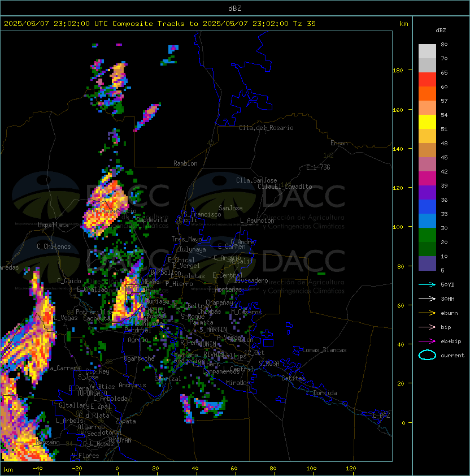Click the 'dBZ' label above color scale
The width and height of the screenshot is (470, 476).
441,31
